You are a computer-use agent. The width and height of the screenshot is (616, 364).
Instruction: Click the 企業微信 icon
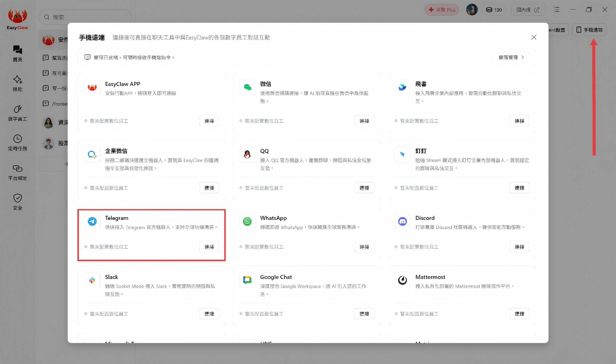[92, 154]
